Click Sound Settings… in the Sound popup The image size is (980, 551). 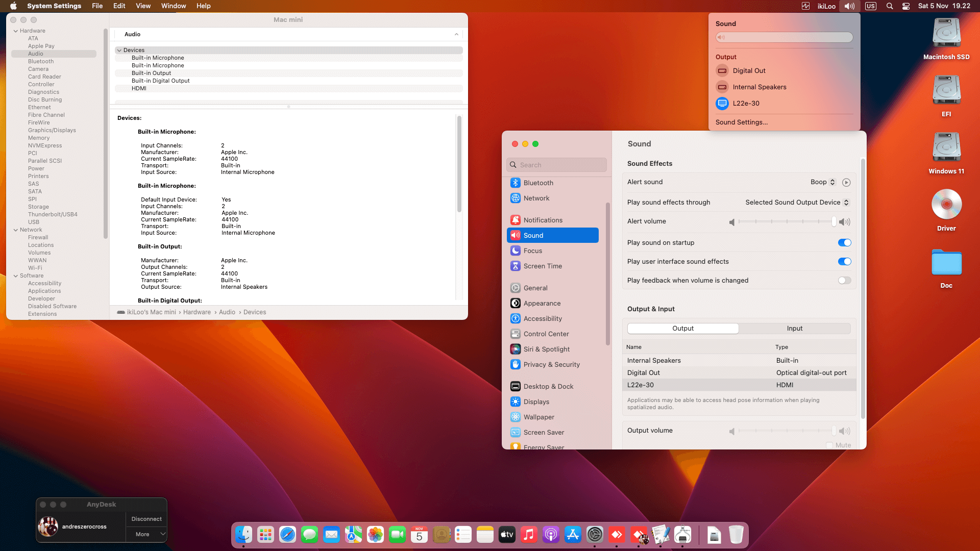pyautogui.click(x=742, y=122)
